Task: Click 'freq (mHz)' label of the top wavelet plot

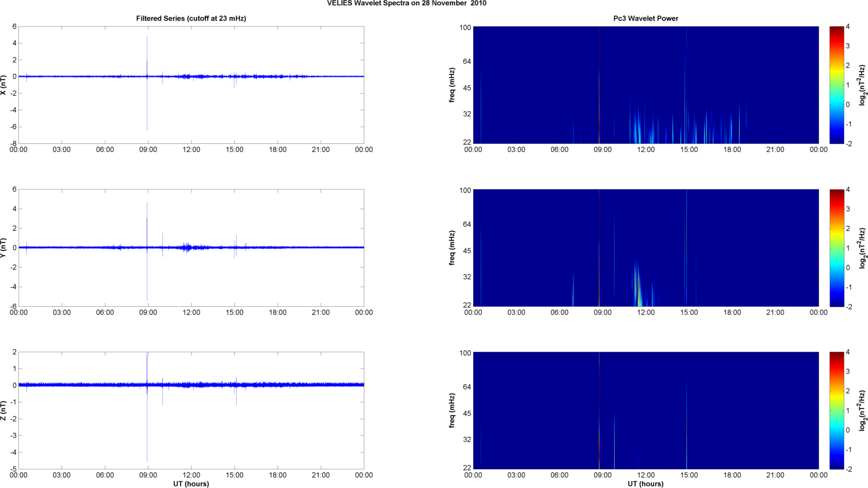Action: pyautogui.click(x=452, y=85)
